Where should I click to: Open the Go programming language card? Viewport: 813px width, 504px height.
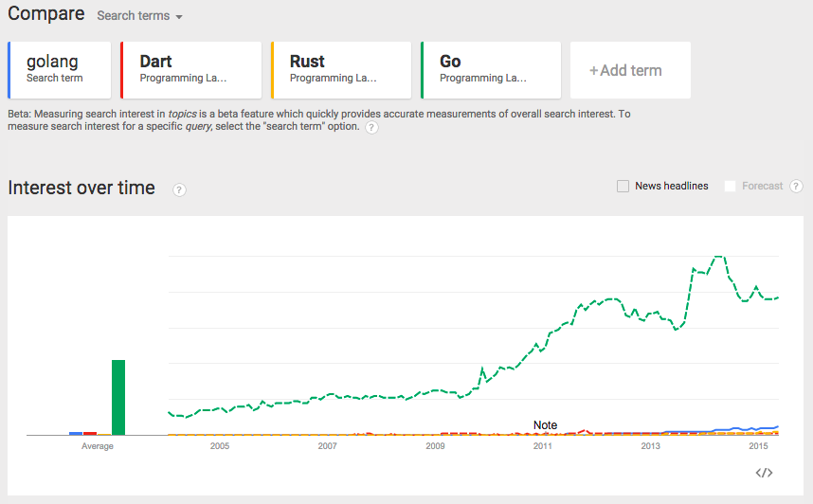coord(491,69)
